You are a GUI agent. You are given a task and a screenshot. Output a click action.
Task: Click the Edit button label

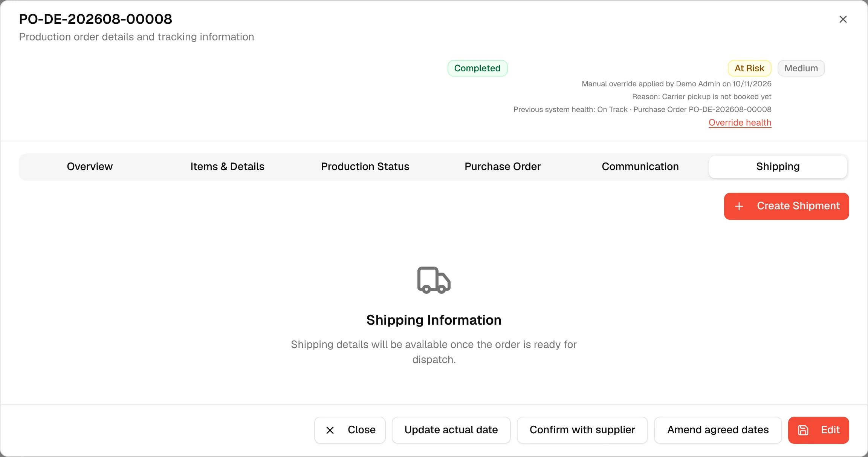(830, 430)
